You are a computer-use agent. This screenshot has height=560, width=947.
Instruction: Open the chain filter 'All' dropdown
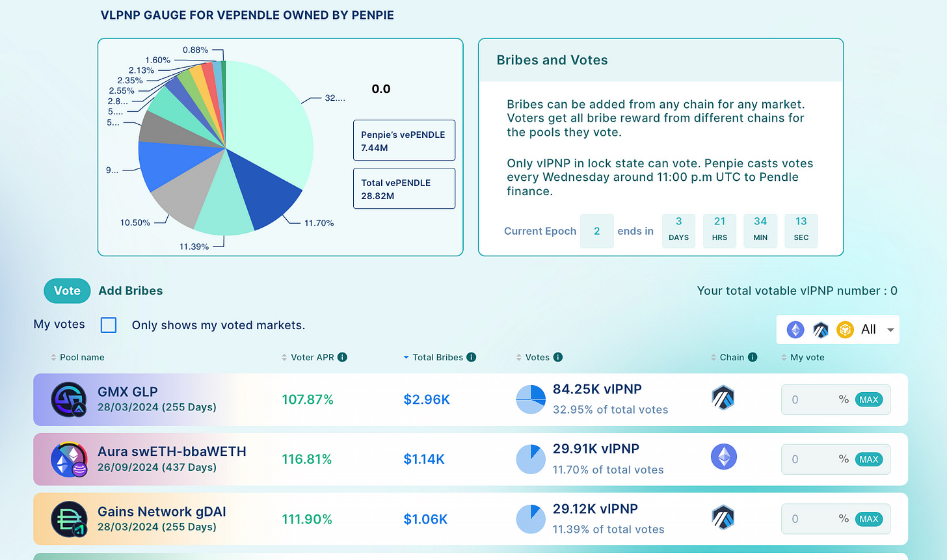point(838,330)
